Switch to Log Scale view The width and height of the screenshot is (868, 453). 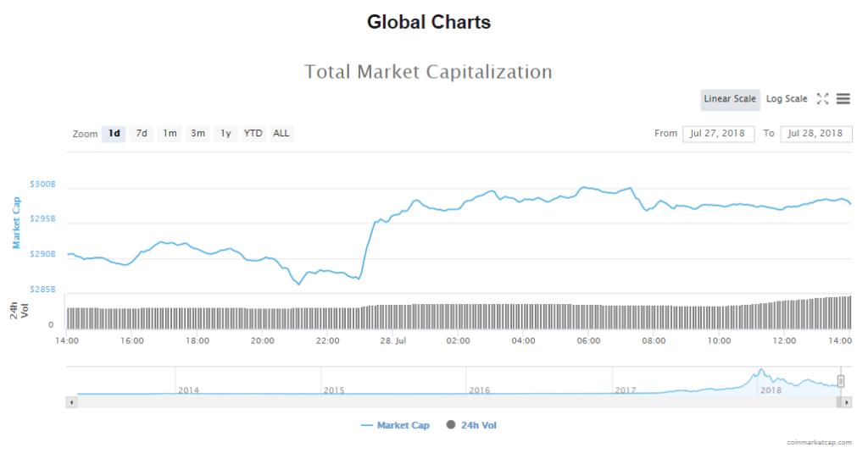[x=787, y=99]
